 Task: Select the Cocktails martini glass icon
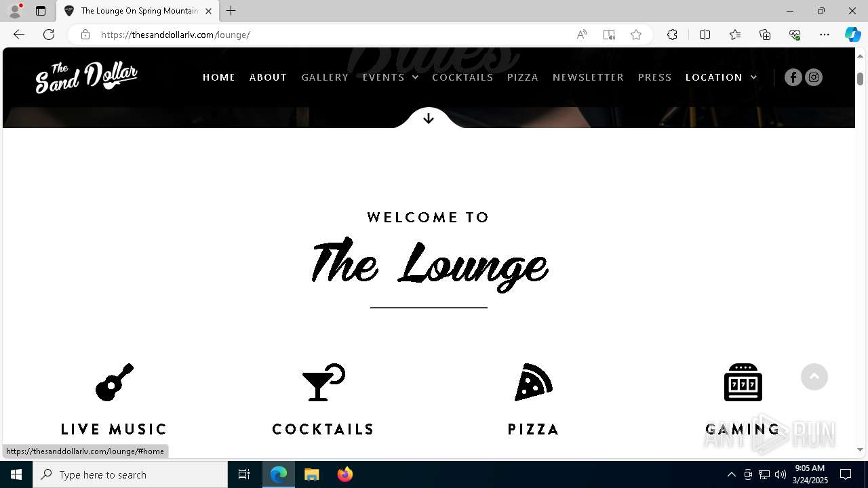pyautogui.click(x=323, y=382)
